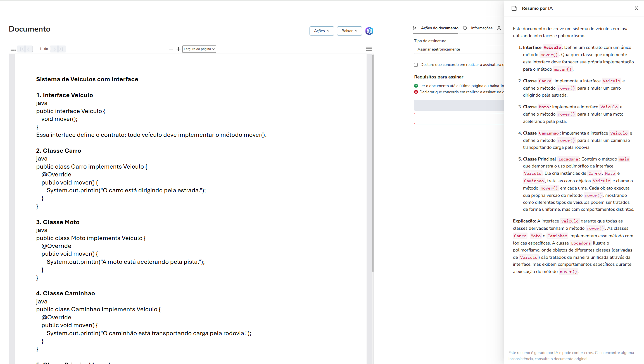Expand the Baixar dropdown
Image resolution: width=644 pixels, height=364 pixels.
point(349,31)
